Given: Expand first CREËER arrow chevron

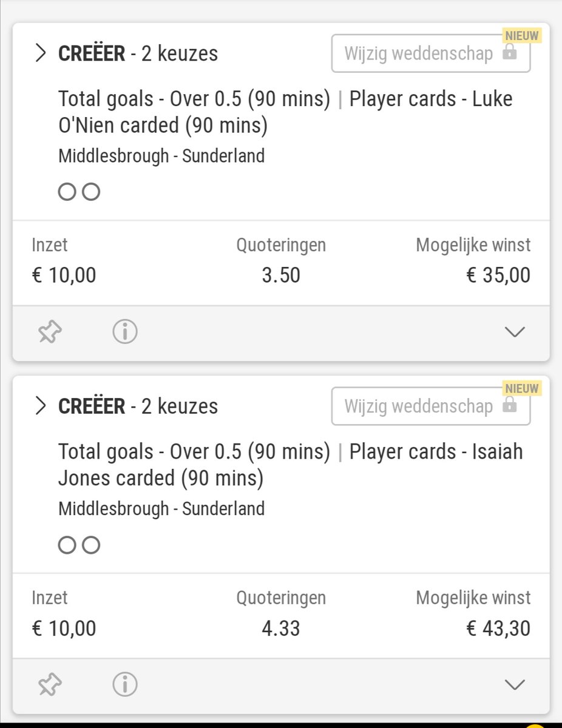Looking at the screenshot, I should pyautogui.click(x=41, y=53).
